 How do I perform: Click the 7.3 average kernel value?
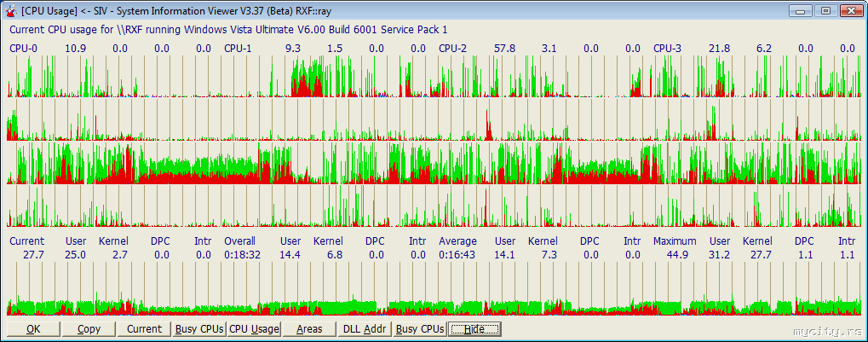point(549,254)
